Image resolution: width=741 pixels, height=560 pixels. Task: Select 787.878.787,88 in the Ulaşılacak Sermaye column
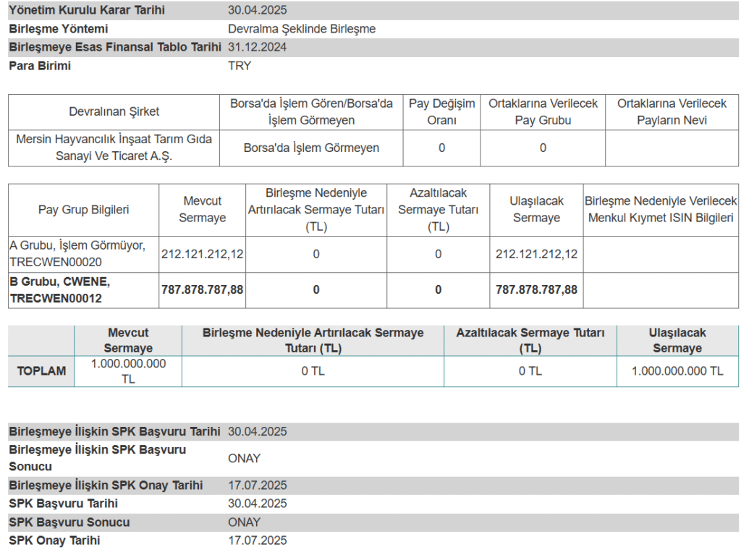(536, 289)
